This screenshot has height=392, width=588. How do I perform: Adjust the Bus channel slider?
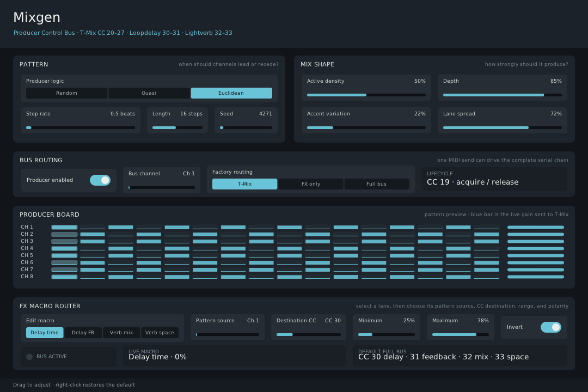(161, 187)
